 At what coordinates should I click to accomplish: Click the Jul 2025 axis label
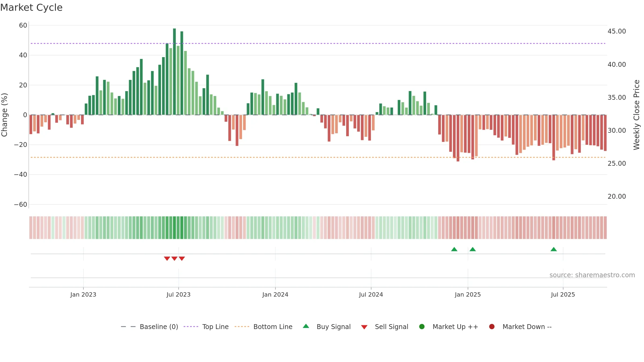click(563, 295)
